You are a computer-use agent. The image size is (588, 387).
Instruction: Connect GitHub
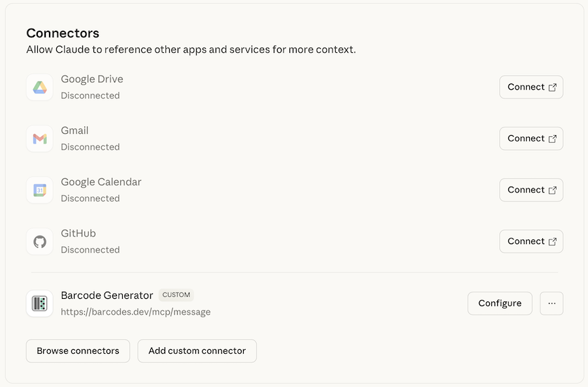(531, 241)
